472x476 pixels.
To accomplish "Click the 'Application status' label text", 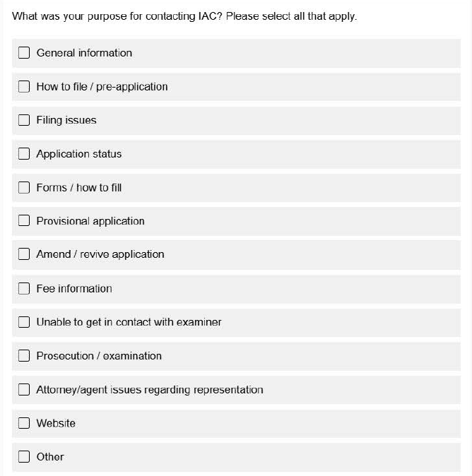I will coord(79,154).
